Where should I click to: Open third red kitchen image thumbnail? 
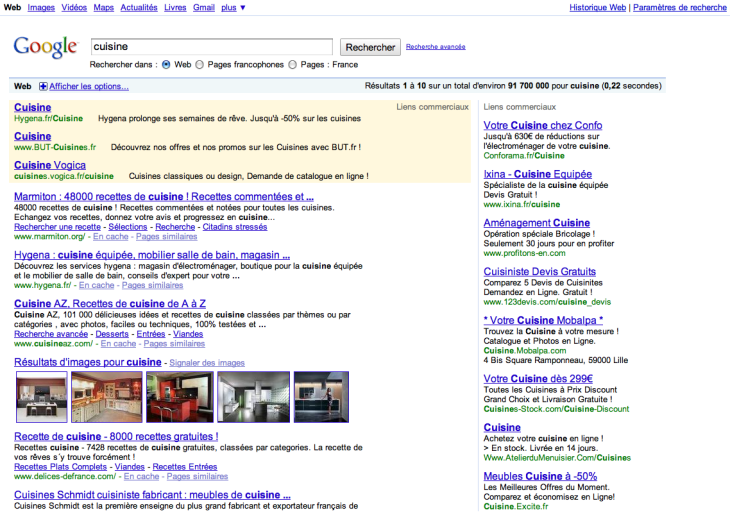click(x=180, y=397)
